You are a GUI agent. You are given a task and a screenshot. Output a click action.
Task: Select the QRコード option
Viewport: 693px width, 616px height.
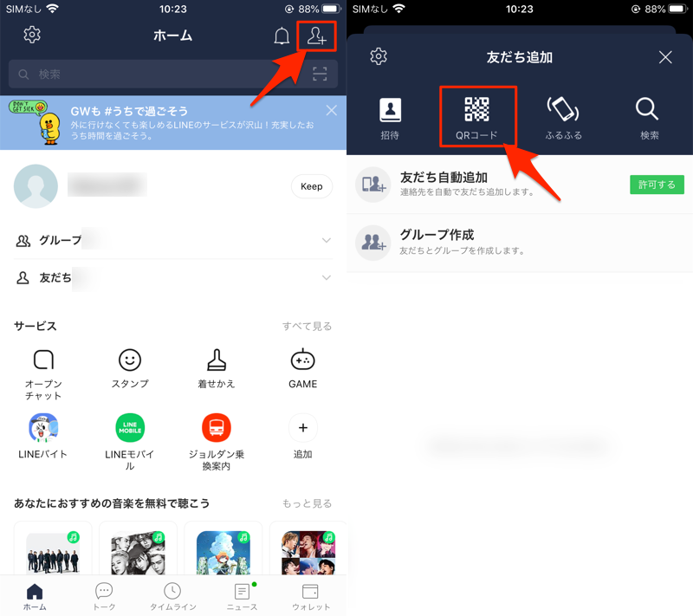477,116
